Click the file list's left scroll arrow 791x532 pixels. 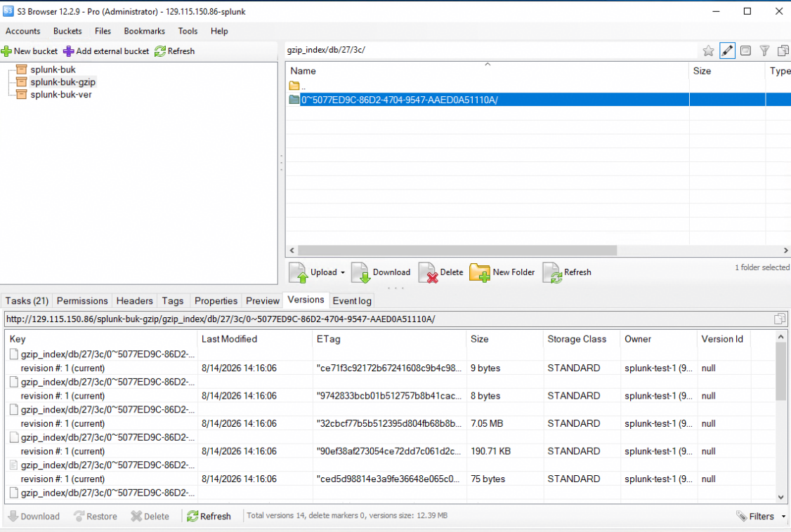(x=292, y=251)
